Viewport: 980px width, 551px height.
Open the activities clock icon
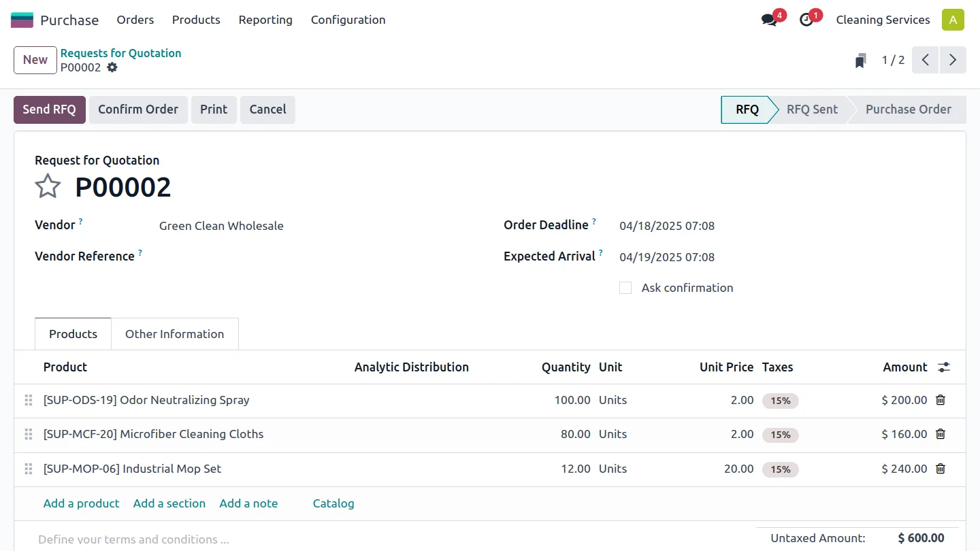click(x=806, y=20)
